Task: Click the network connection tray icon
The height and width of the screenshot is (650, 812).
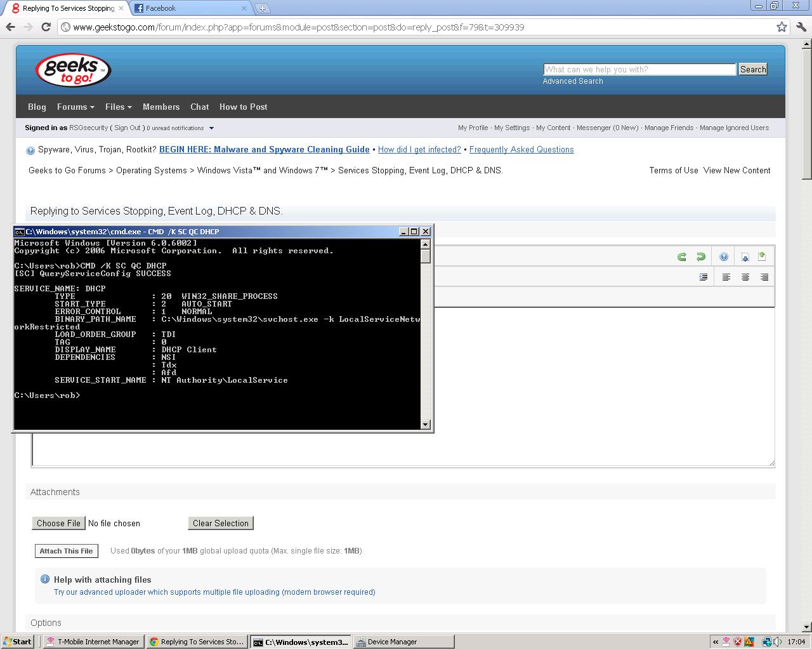Action: pyautogui.click(x=766, y=642)
